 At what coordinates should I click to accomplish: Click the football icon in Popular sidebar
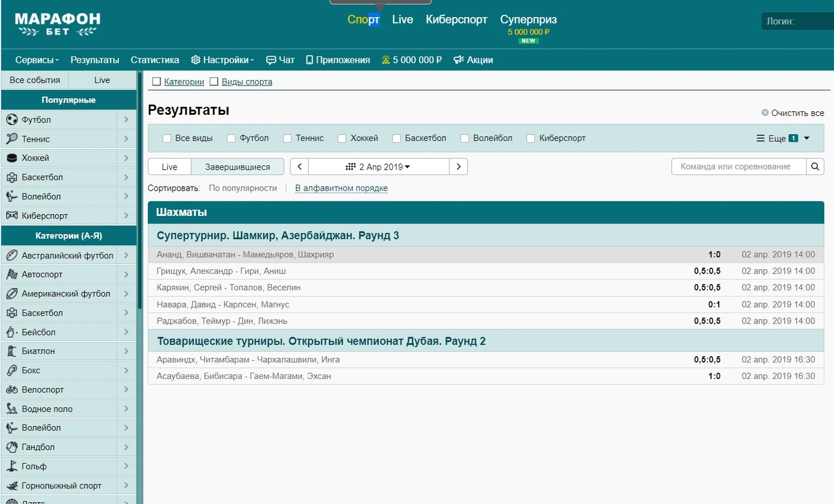pyautogui.click(x=11, y=120)
